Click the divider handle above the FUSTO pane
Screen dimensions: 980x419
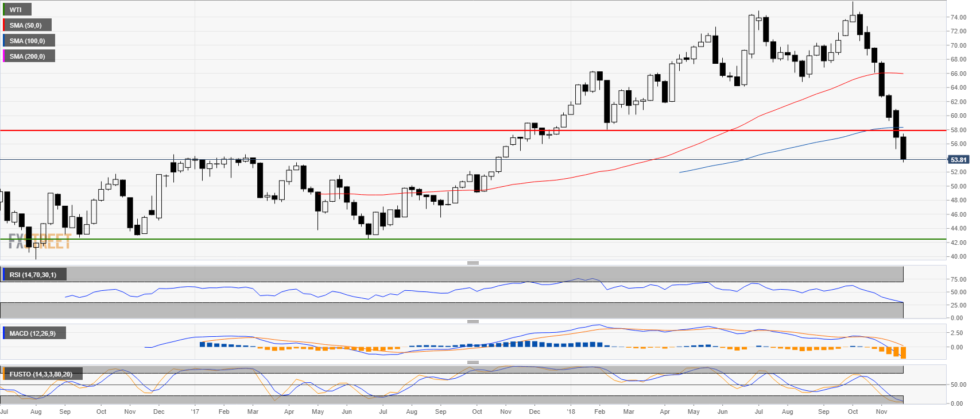(x=472, y=362)
